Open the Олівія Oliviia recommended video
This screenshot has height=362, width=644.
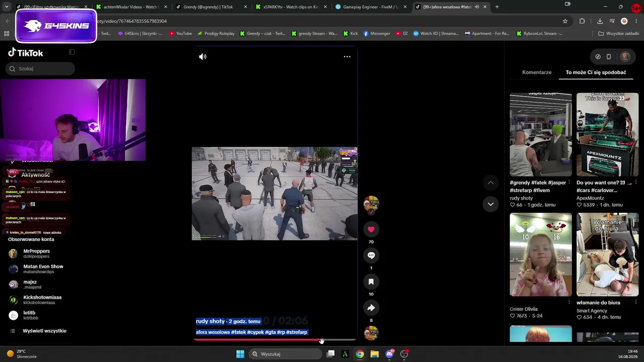click(x=540, y=255)
